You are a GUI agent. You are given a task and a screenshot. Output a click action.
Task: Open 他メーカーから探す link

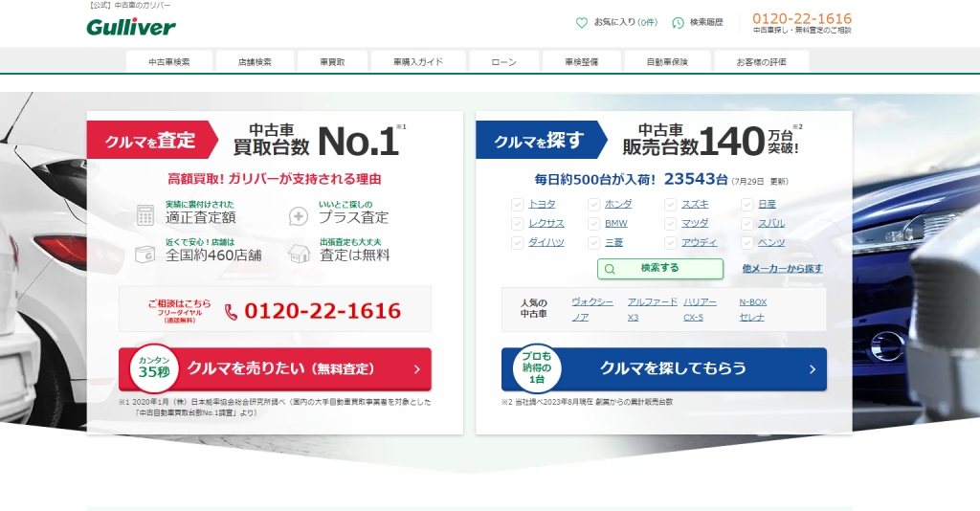[x=782, y=269]
